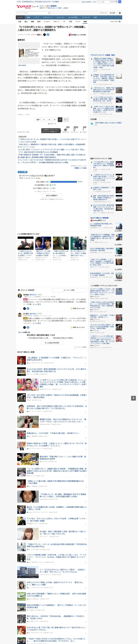
Task: Dismiss the 多くの人が気づいていない card
Action: [86, 260]
